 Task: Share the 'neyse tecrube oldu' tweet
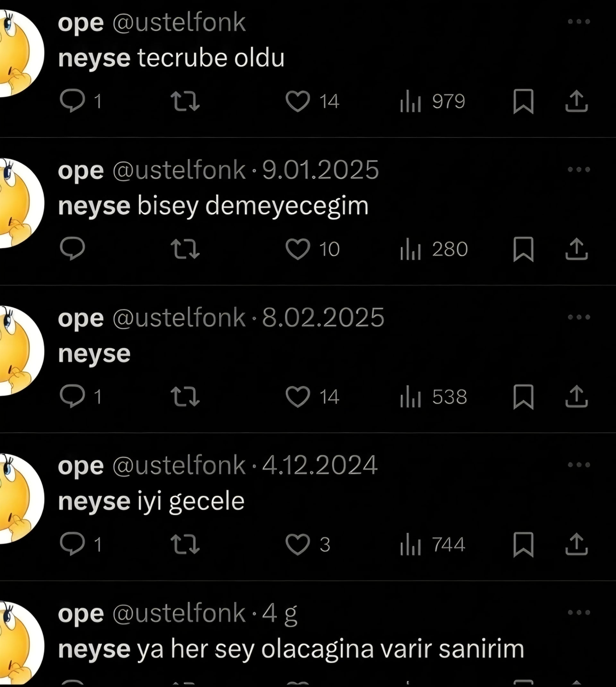click(x=577, y=101)
